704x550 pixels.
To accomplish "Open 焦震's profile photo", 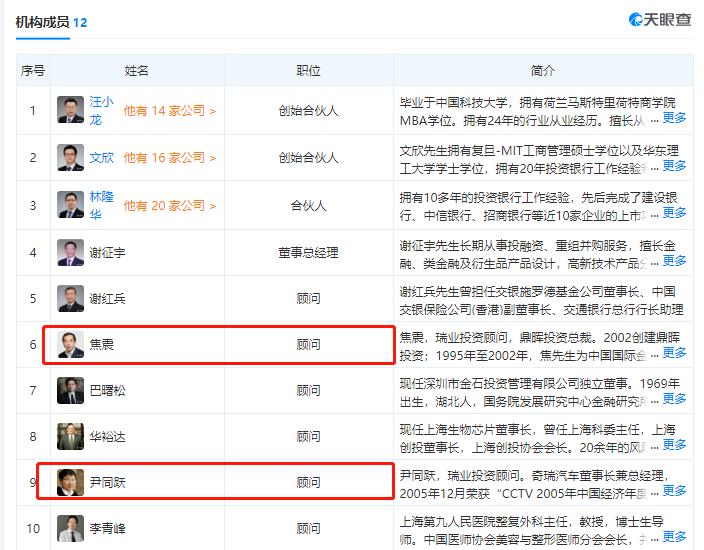I will click(x=70, y=344).
